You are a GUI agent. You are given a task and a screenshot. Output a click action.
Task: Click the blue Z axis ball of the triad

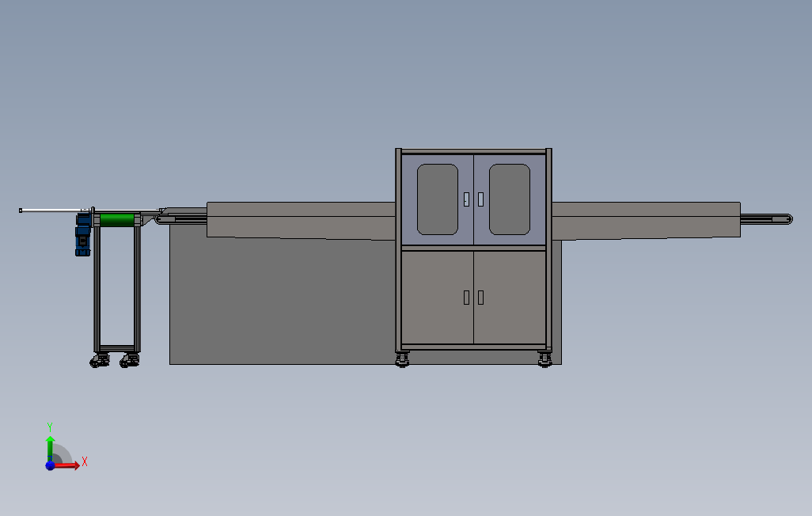coord(50,465)
